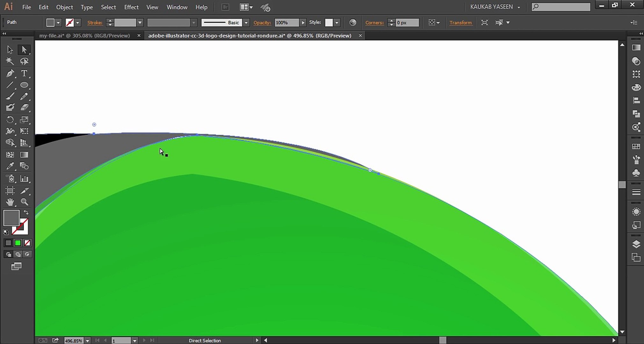
Task: Choose the Magic Wand tool
Action: tap(10, 61)
